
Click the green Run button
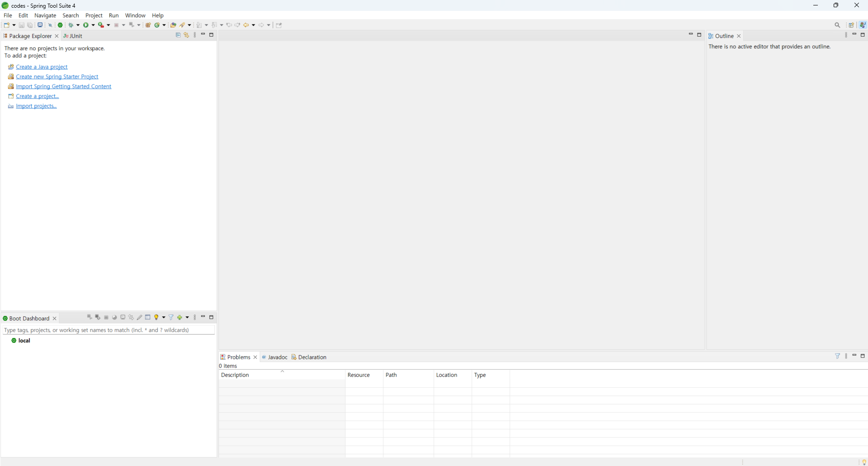point(86,25)
